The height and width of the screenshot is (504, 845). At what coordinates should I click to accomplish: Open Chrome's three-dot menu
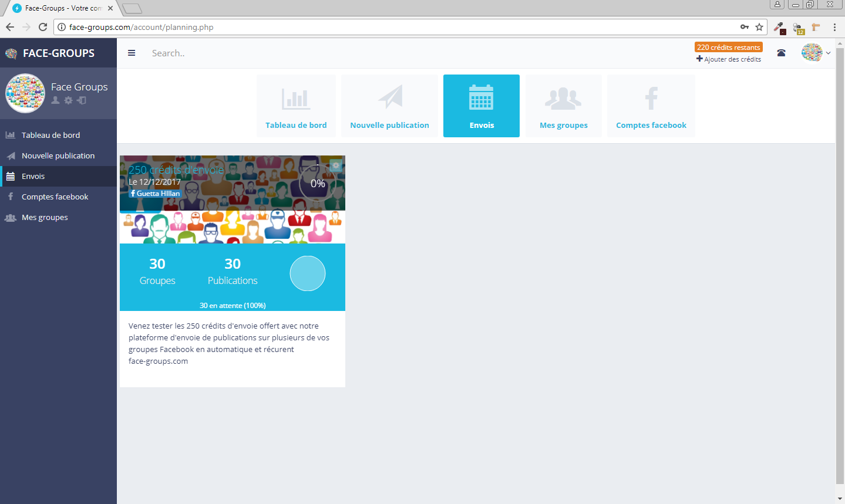click(x=834, y=27)
